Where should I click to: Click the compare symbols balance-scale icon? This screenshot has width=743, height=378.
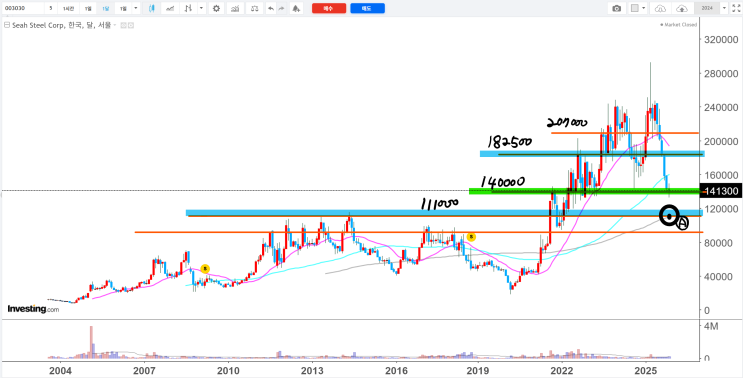(x=255, y=8)
